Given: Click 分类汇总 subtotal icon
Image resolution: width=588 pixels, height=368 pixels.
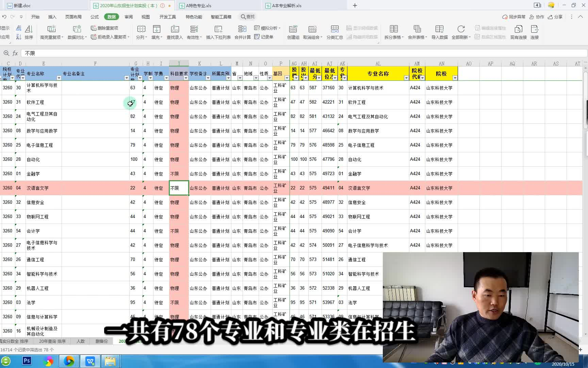Looking at the screenshot, I should coord(334,33).
